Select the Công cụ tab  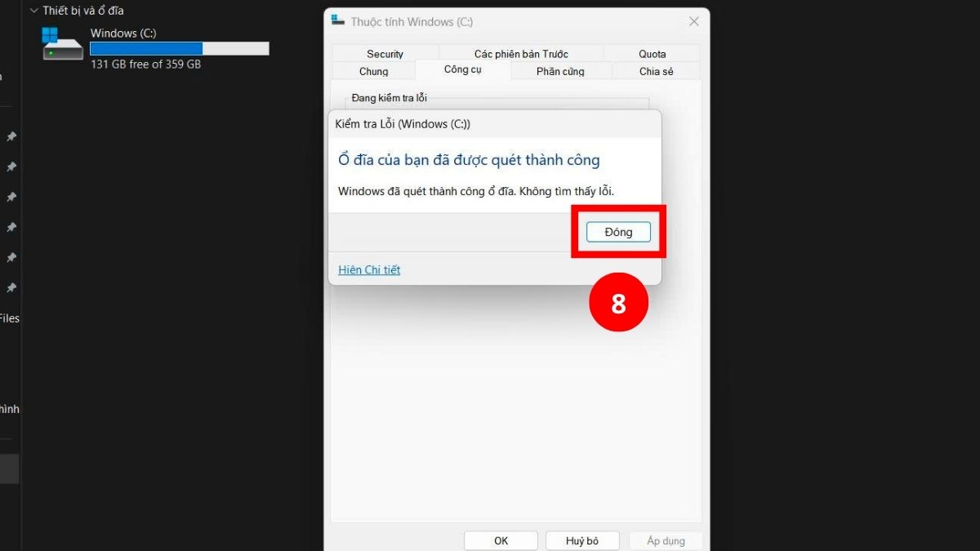(463, 70)
